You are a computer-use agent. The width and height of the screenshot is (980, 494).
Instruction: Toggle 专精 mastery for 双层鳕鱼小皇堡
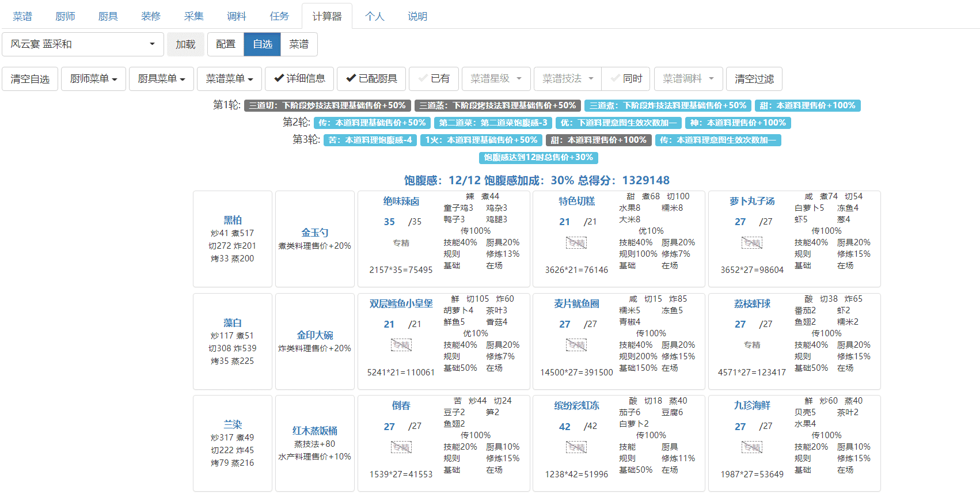[x=401, y=345]
